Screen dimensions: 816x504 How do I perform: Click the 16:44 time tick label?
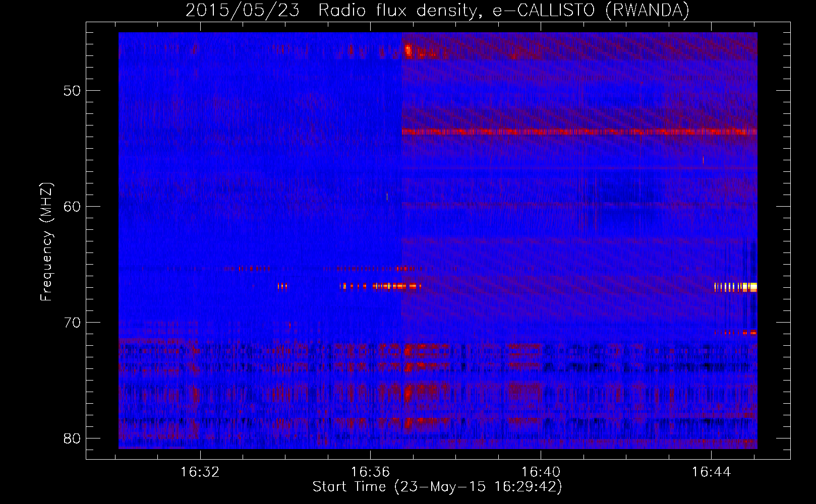coord(711,472)
